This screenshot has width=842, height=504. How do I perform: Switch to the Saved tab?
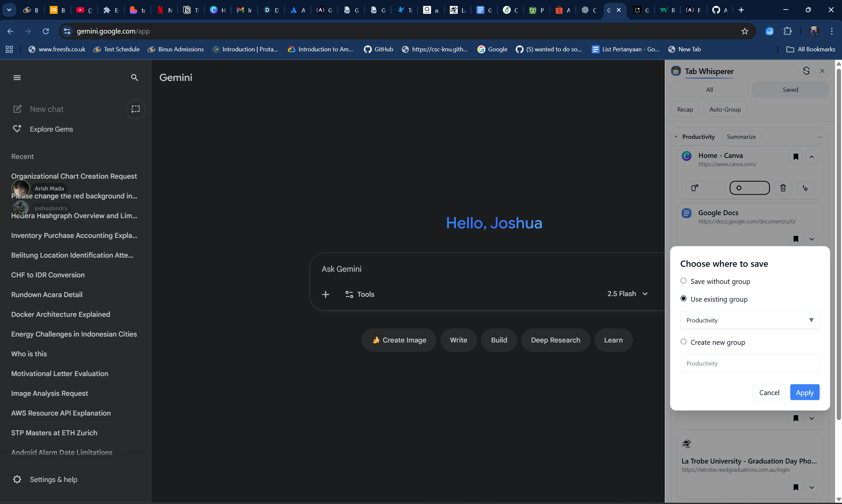[790, 90]
